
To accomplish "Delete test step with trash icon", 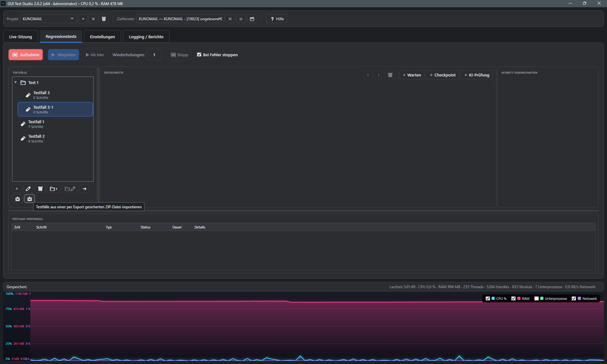I will pos(390,75).
